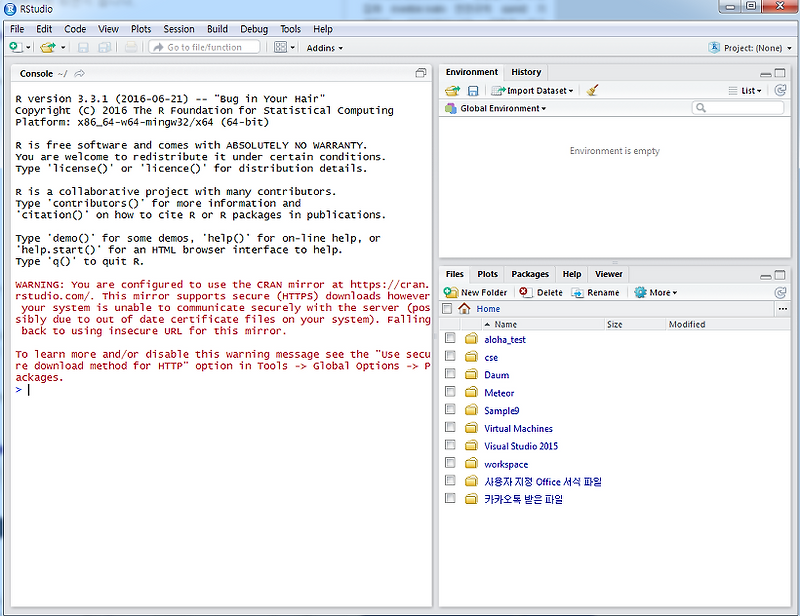The image size is (800, 616).
Task: Open the aloha_test folder link
Action: point(505,339)
